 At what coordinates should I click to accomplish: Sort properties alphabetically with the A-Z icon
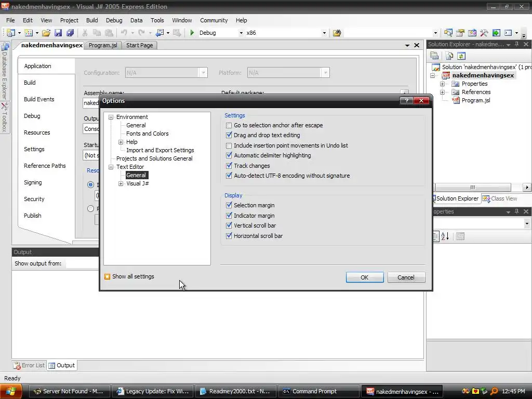(445, 236)
